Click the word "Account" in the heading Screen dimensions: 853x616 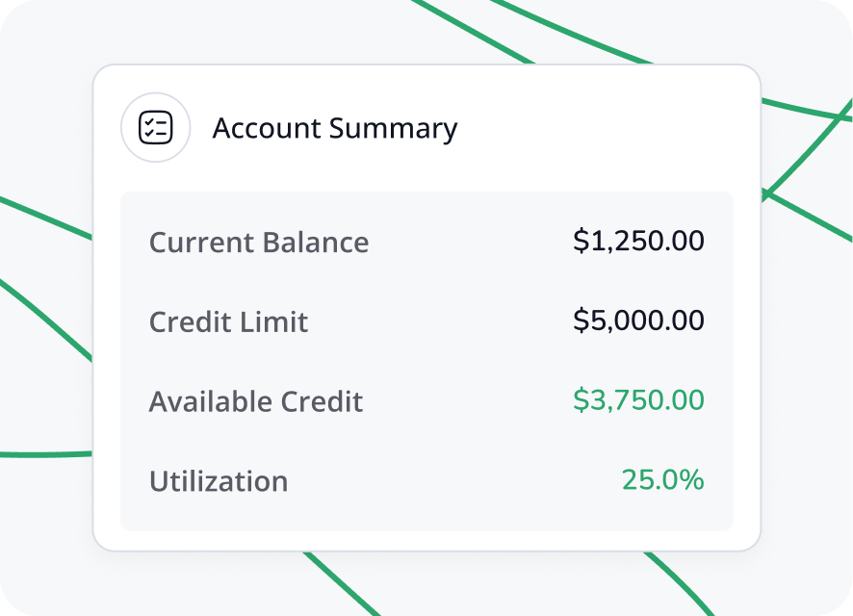[267, 128]
